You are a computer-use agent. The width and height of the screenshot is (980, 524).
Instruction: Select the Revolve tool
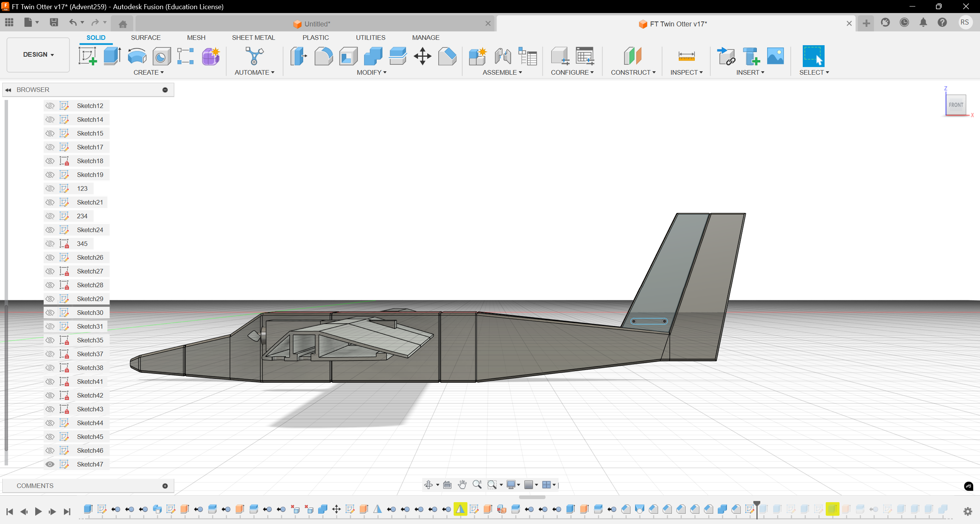pyautogui.click(x=137, y=56)
